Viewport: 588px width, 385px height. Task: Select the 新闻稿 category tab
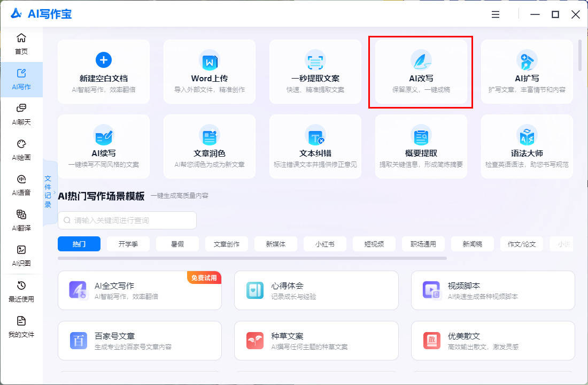473,244
